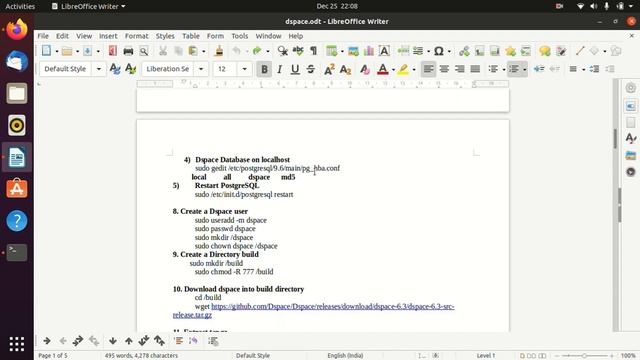Insert chart icon in toolbar

369,51
